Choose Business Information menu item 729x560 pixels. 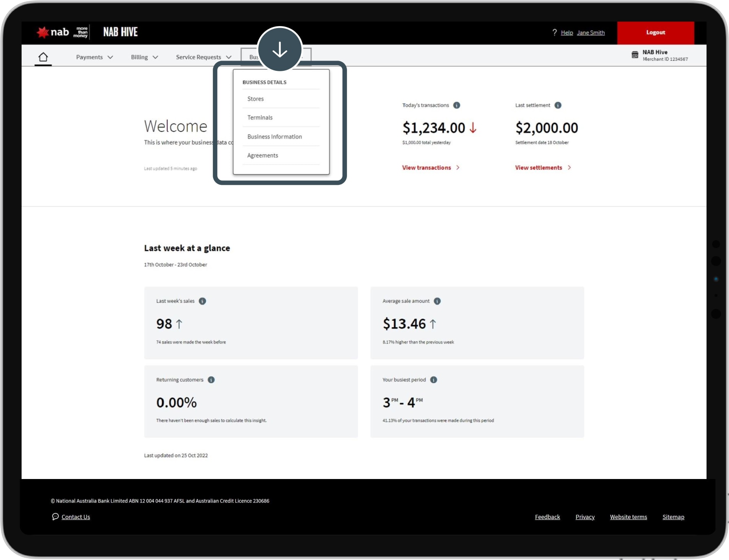tap(275, 137)
